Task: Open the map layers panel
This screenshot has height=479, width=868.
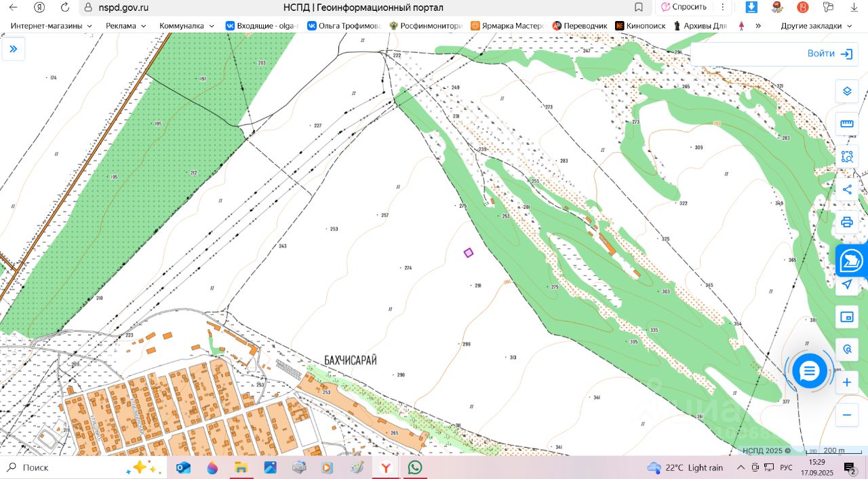Action: click(846, 91)
